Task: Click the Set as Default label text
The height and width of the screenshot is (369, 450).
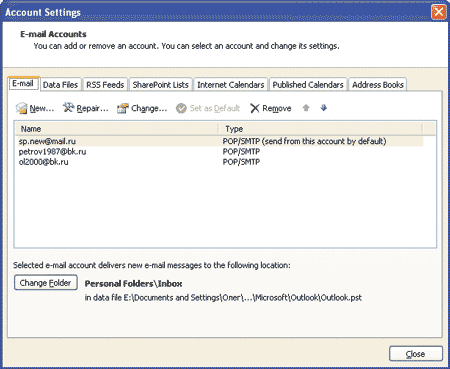Action: [x=215, y=108]
